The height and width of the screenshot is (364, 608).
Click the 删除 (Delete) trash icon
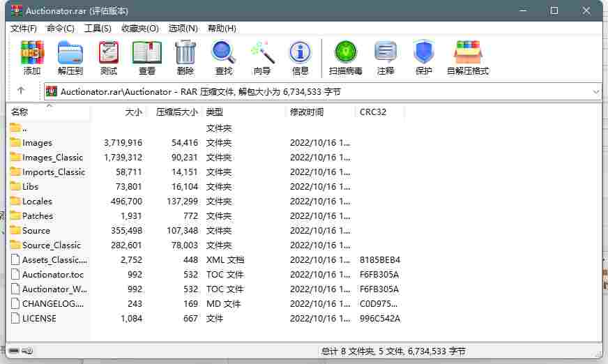point(185,53)
